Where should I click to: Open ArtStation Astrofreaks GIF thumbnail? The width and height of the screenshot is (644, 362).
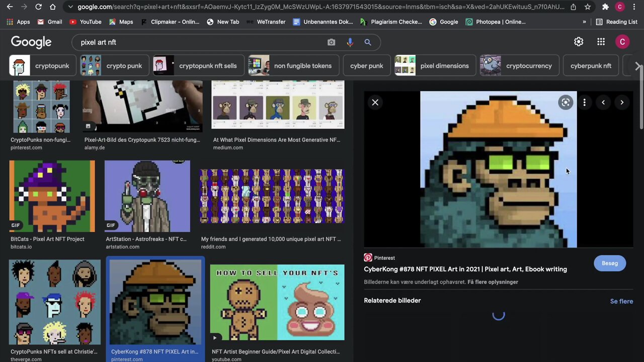tap(147, 196)
